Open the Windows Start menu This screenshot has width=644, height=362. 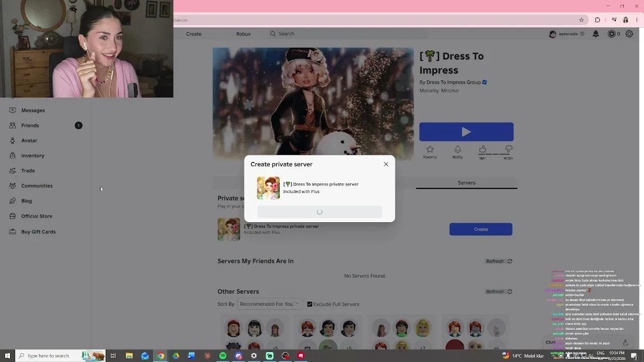point(7,356)
